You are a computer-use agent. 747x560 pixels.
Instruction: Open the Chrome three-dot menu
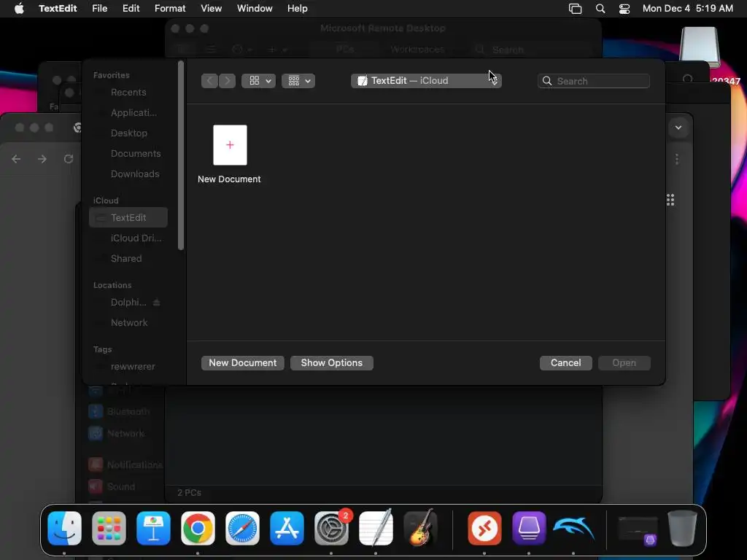click(x=676, y=159)
